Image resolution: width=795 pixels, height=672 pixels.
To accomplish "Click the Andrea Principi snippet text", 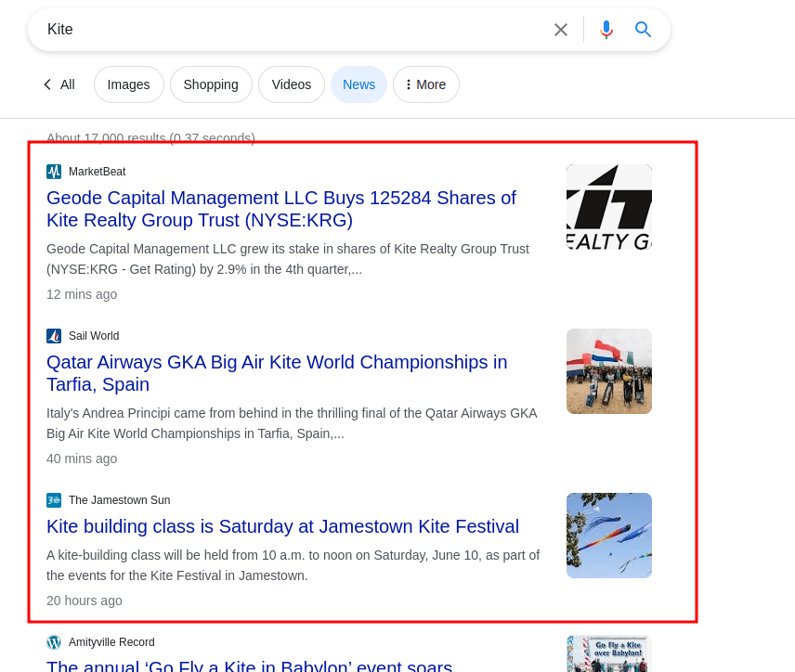I will coord(292,423).
